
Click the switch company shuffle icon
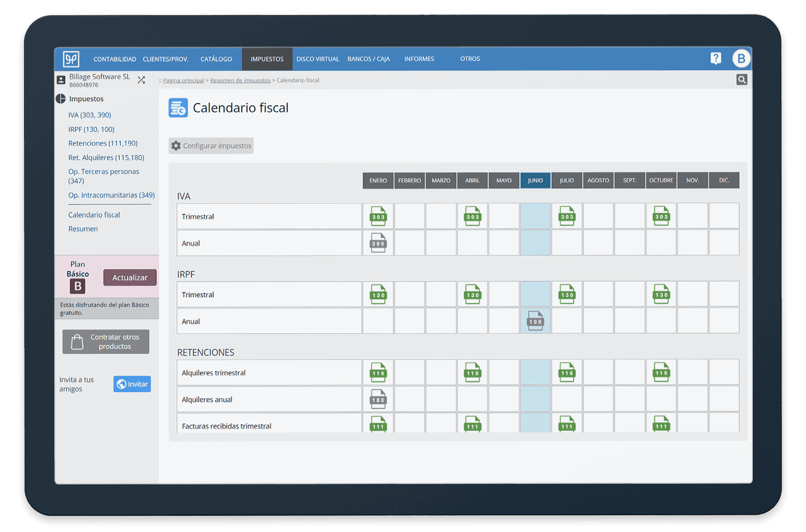[141, 80]
